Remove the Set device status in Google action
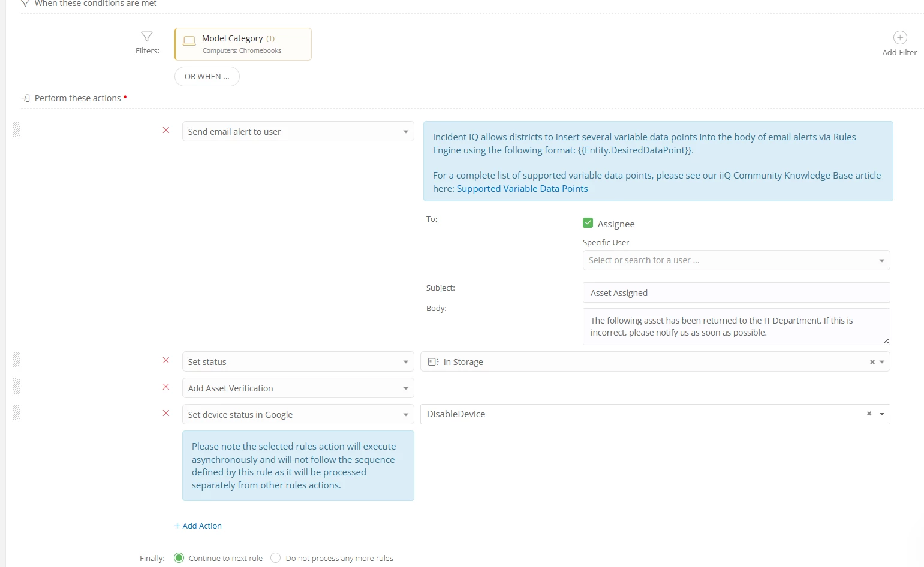Screen dimensions: 924x567 coord(166,413)
